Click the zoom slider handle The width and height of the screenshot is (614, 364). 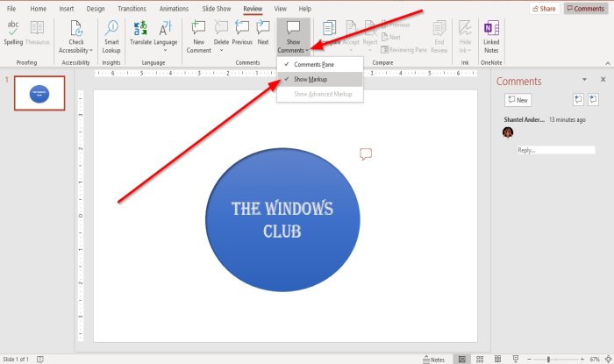[548, 359]
